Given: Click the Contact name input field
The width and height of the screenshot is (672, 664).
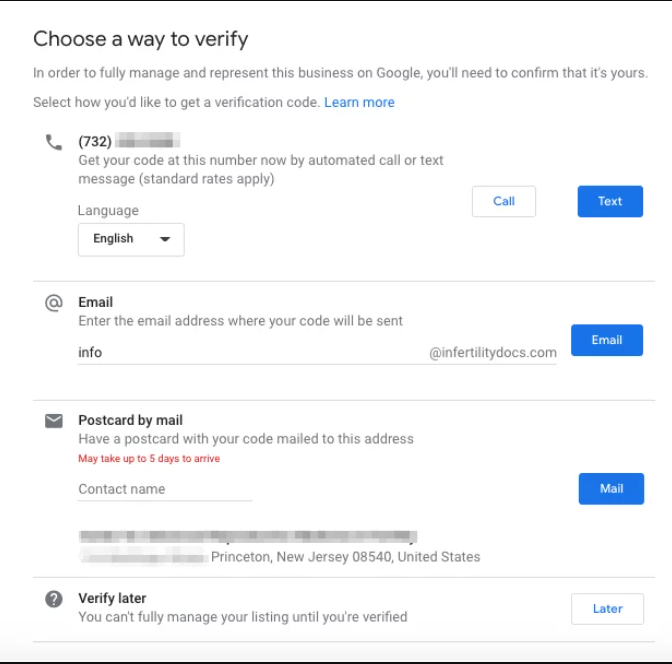Looking at the screenshot, I should tap(165, 489).
